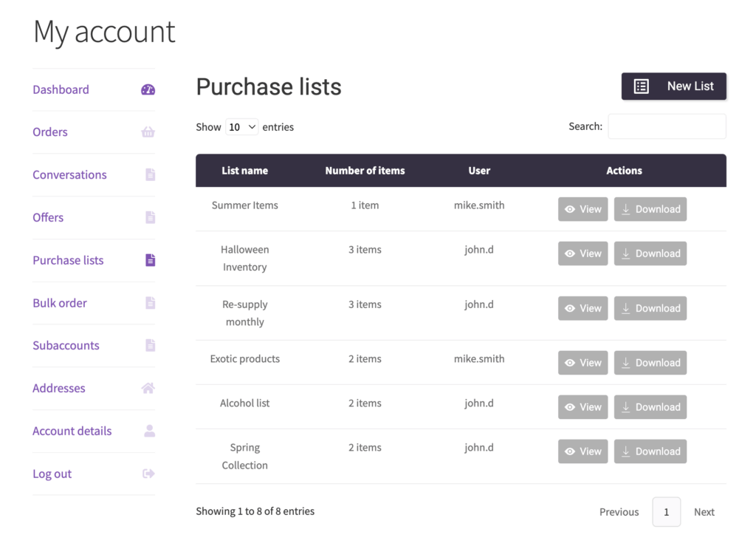Sort table by Number of items column
The image size is (756, 549).
pyautogui.click(x=365, y=171)
